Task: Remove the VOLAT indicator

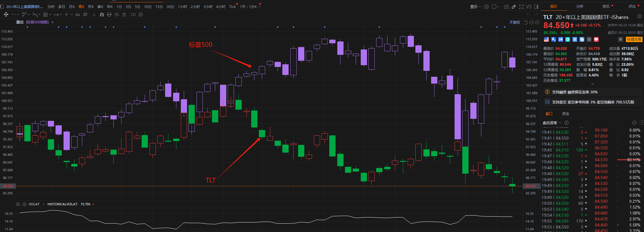Action: (24, 204)
